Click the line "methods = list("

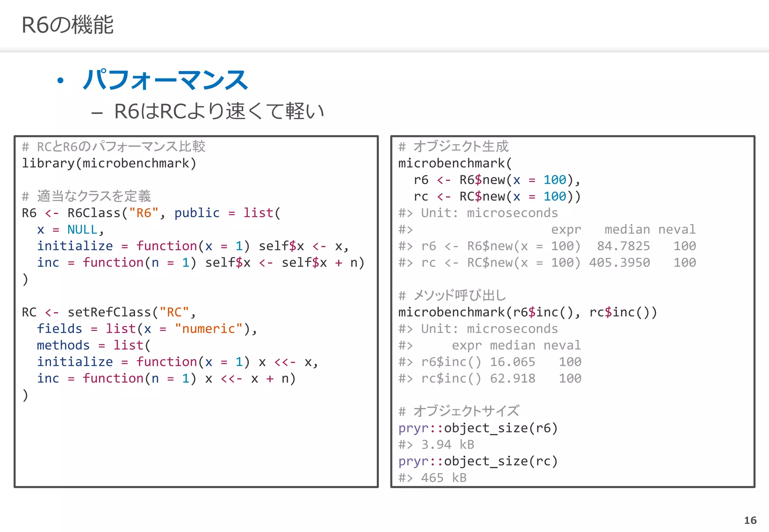(x=94, y=345)
